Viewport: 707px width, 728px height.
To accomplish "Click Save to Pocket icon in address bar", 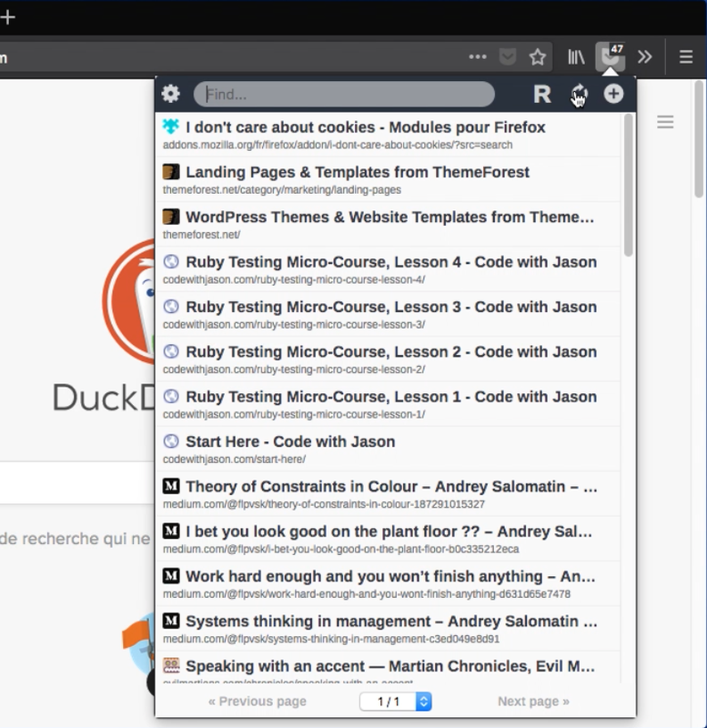I will pos(508,57).
